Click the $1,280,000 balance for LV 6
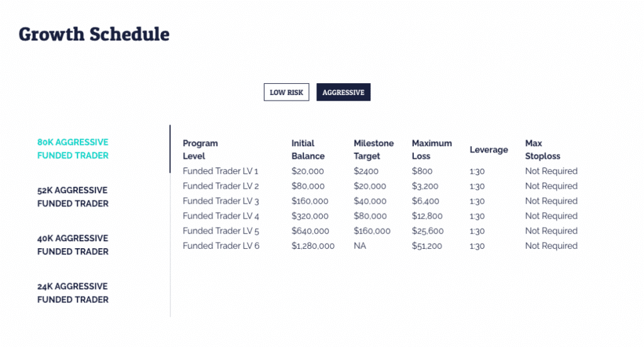 pyautogui.click(x=313, y=246)
